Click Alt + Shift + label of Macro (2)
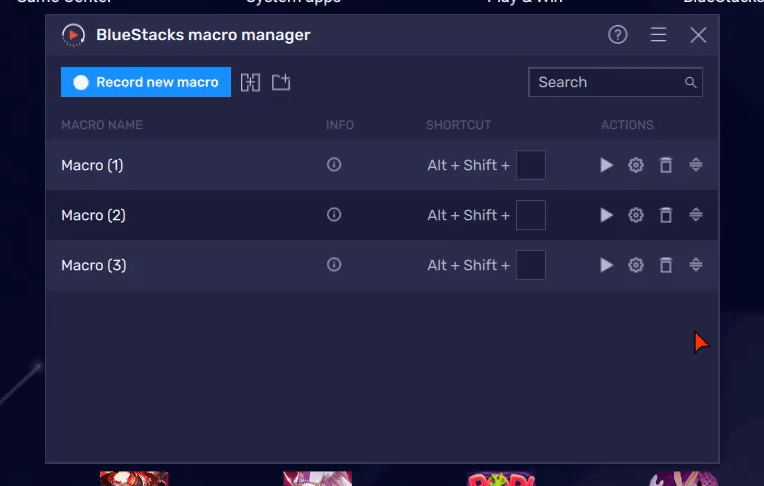Image resolution: width=764 pixels, height=486 pixels. tap(469, 215)
